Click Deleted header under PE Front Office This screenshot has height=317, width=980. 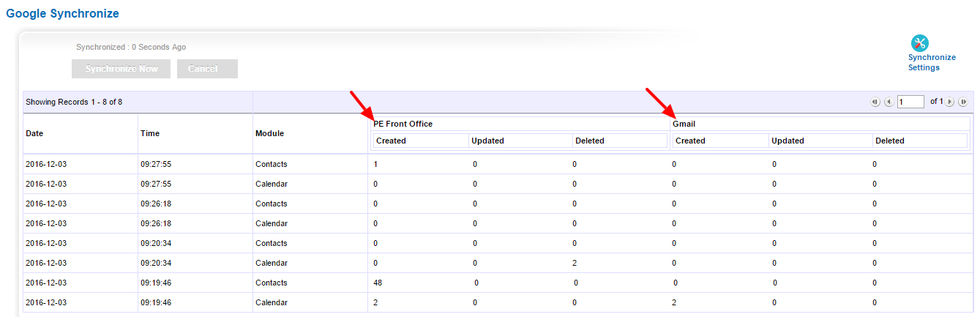coord(590,141)
